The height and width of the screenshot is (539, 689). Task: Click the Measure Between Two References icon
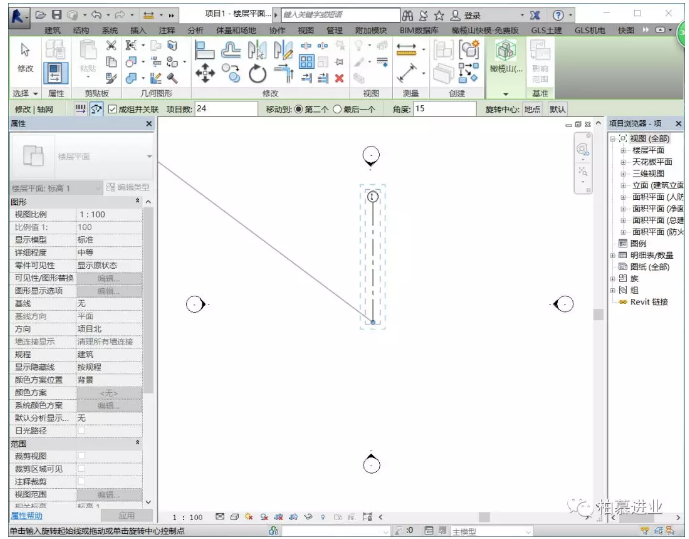tap(406, 49)
